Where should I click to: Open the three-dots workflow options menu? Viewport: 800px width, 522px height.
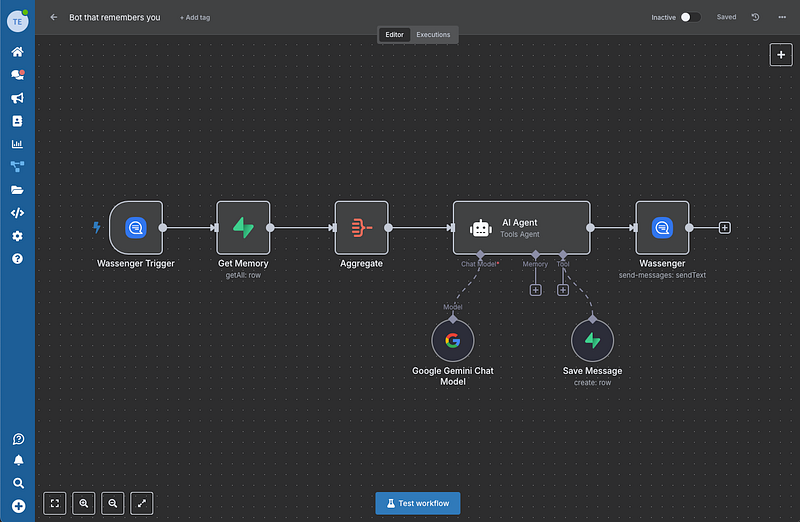(779, 17)
